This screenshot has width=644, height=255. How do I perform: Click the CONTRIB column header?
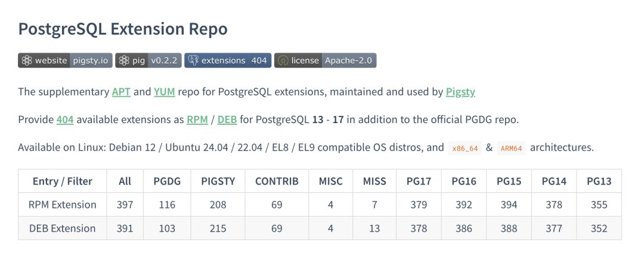click(x=277, y=181)
